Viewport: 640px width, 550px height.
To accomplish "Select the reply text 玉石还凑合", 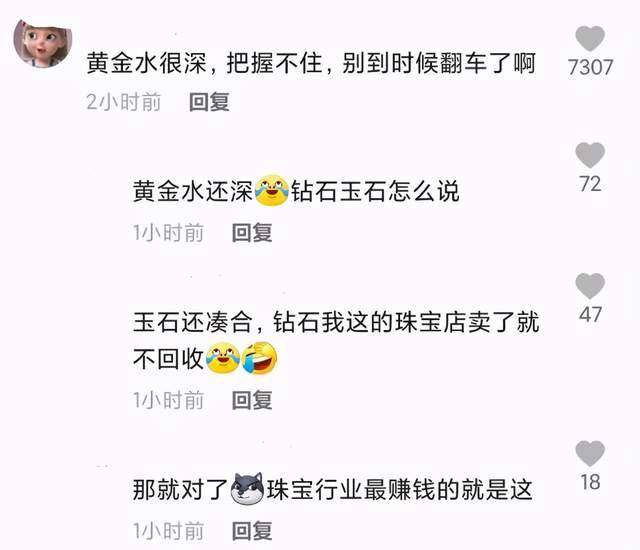I will [x=193, y=322].
